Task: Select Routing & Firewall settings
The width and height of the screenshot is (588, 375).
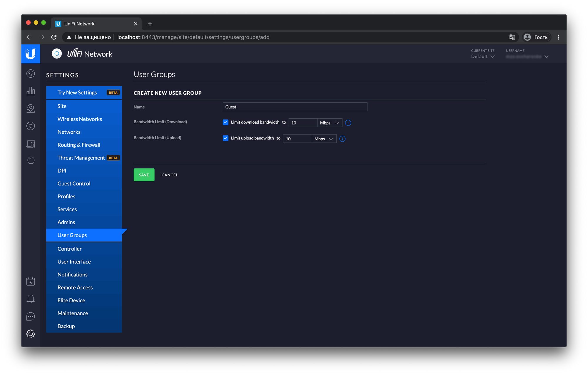Action: (x=84, y=145)
